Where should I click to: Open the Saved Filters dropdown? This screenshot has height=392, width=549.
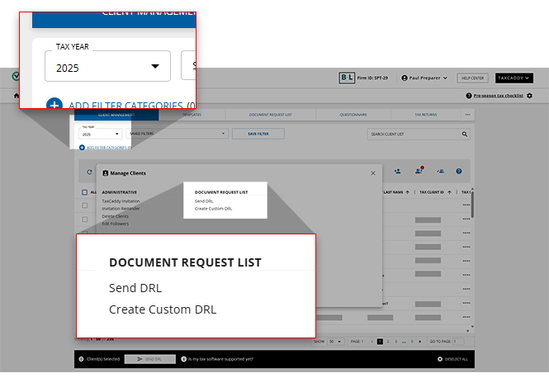pyautogui.click(x=177, y=134)
